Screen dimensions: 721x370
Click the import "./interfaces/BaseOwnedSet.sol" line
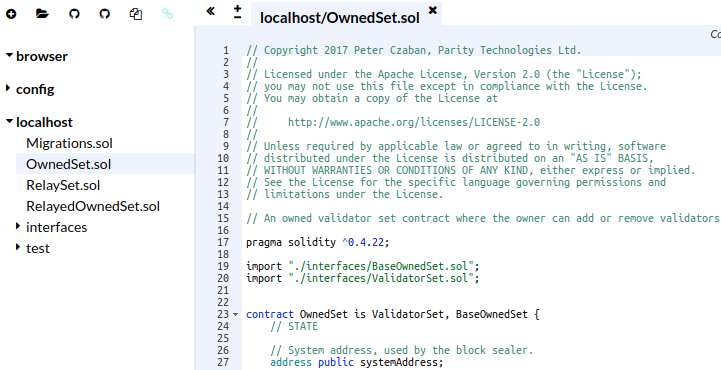(362, 266)
